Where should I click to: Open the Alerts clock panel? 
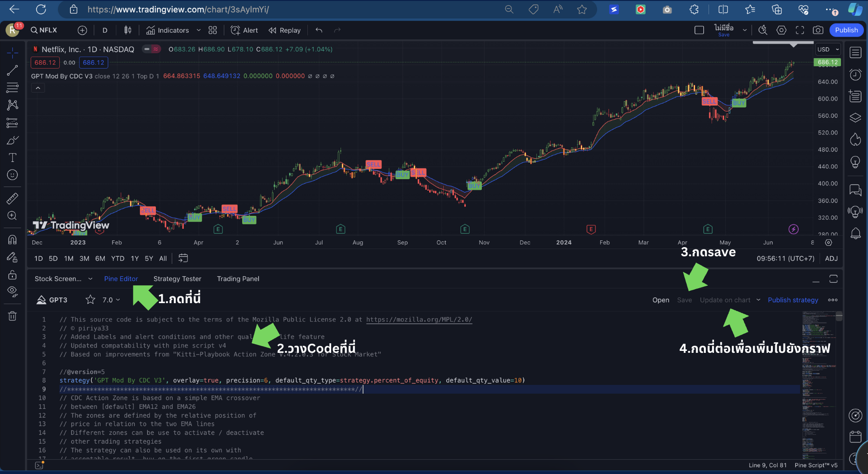[x=855, y=75]
